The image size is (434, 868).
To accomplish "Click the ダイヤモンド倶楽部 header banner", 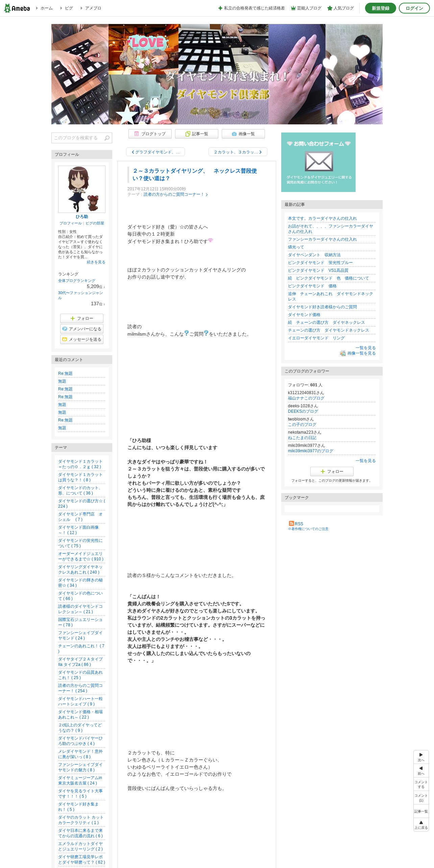I will (217, 74).
